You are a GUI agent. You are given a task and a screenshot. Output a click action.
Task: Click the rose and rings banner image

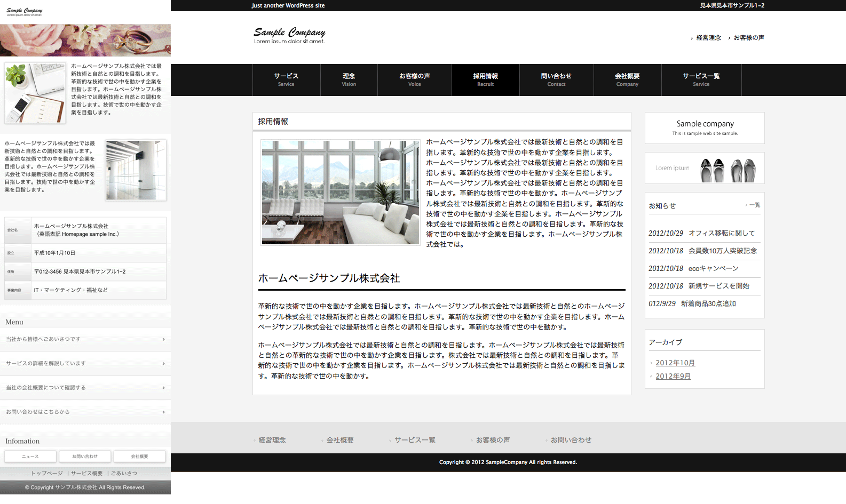tap(85, 40)
